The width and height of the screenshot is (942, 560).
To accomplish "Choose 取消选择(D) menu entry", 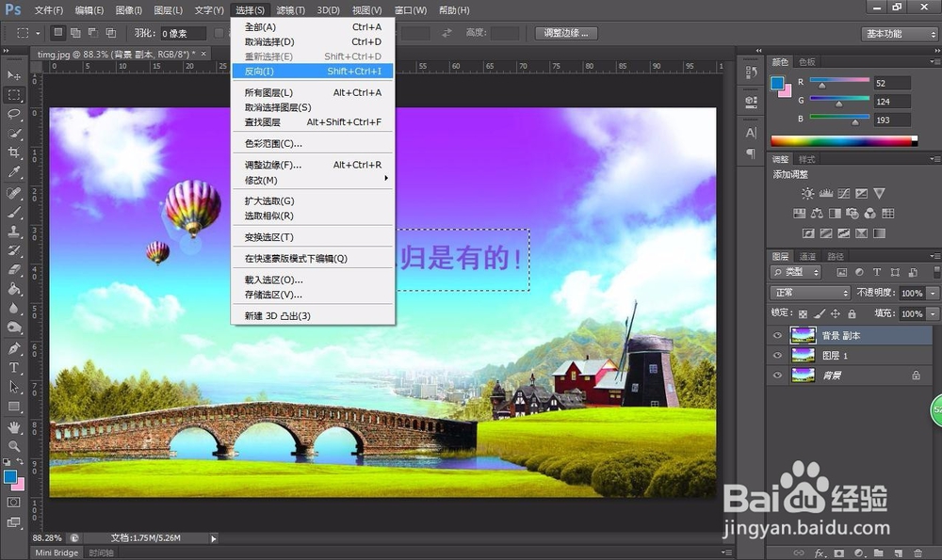I will tap(313, 42).
